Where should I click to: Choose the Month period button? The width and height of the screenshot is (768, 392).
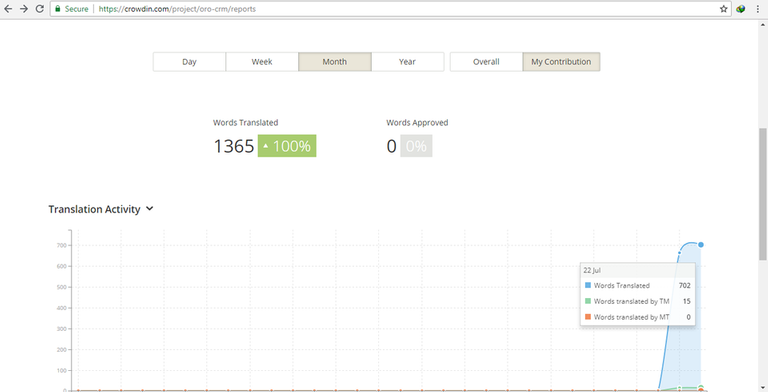[335, 62]
